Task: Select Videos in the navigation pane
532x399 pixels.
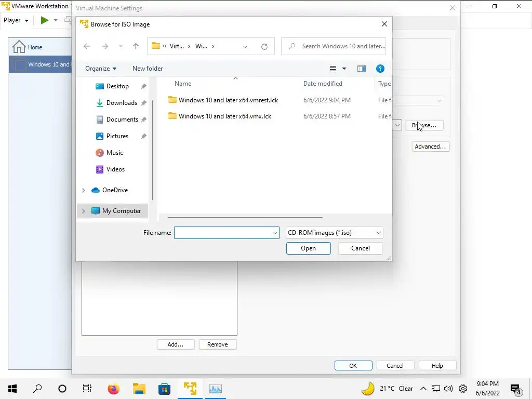Action: [115, 169]
